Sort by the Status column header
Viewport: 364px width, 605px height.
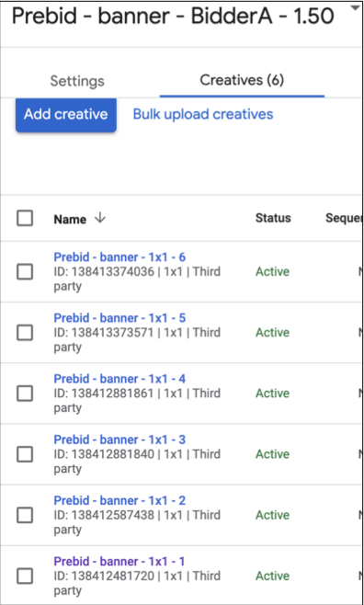pos(273,218)
